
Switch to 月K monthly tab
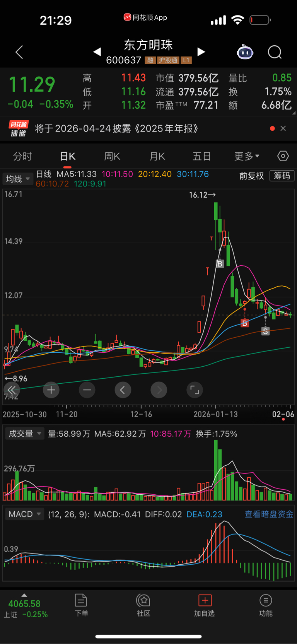[x=157, y=156]
